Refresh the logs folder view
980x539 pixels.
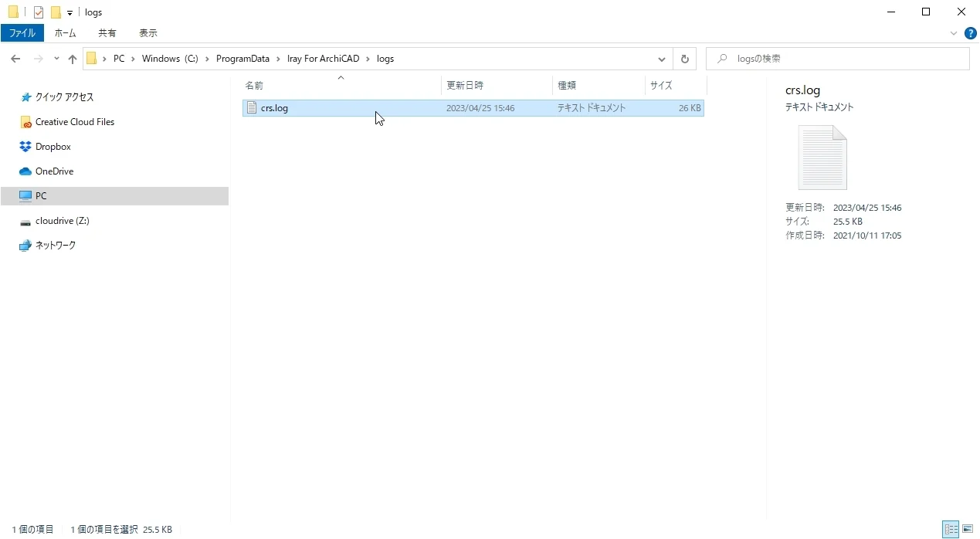(x=684, y=59)
